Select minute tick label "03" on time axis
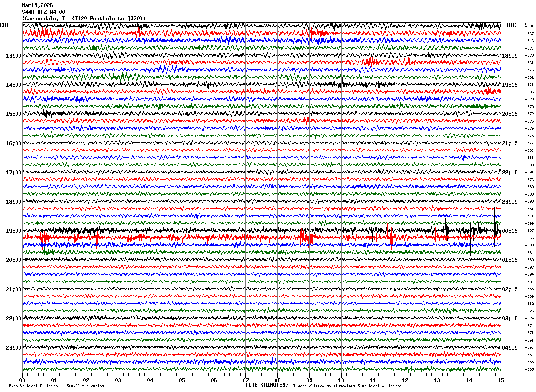 tap(118, 380)
